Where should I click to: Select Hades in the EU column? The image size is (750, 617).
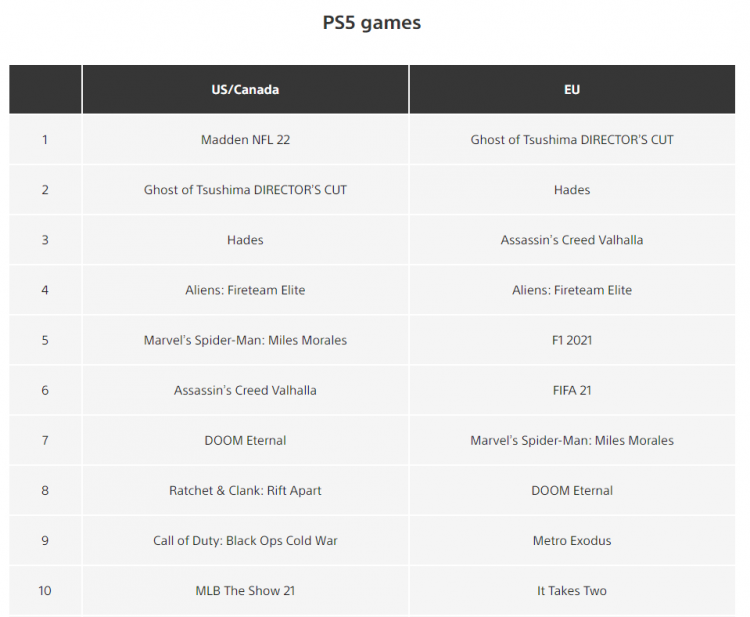click(x=572, y=190)
